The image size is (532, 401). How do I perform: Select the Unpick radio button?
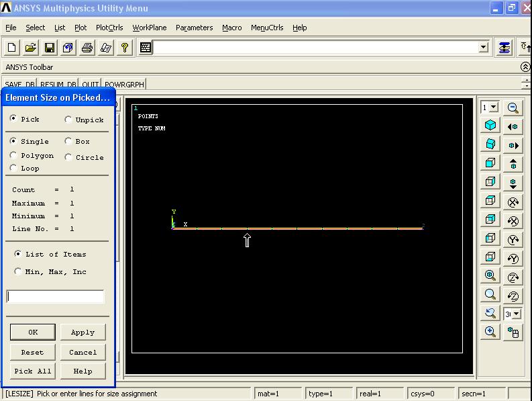pos(68,120)
